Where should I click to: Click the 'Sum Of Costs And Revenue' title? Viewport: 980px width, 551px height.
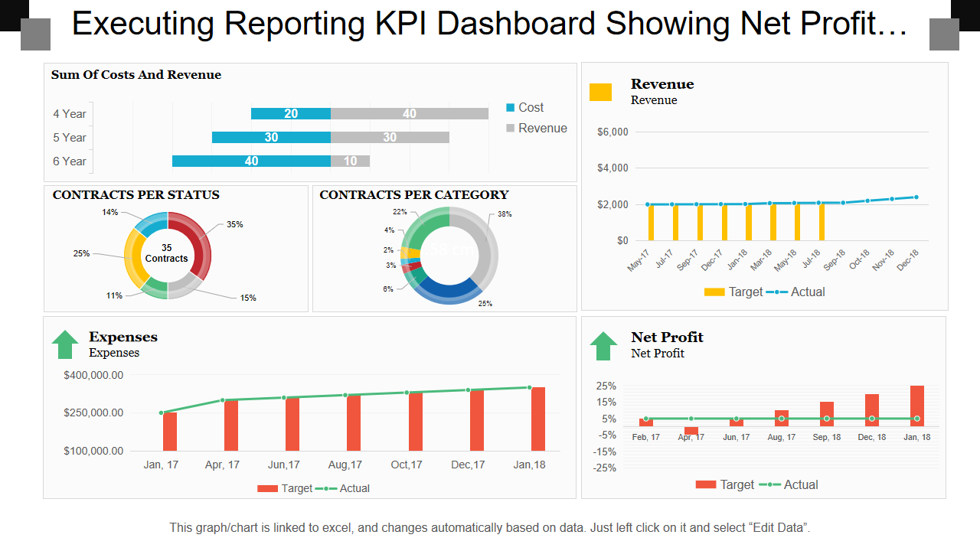136,75
